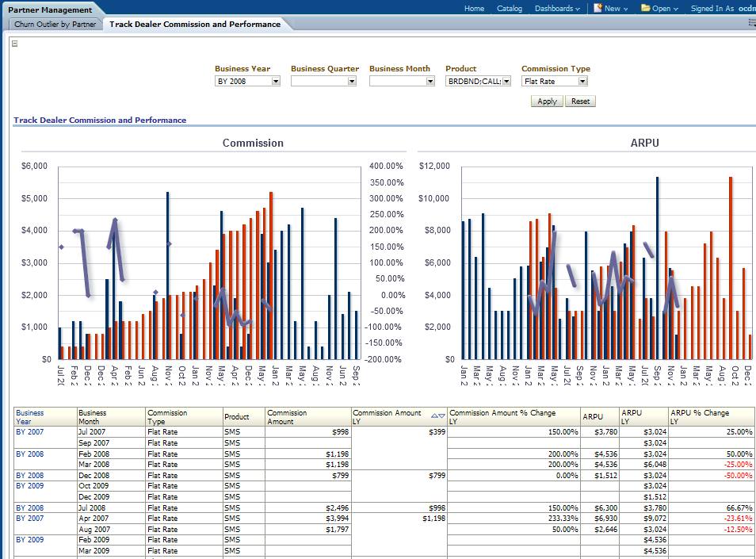This screenshot has height=559, width=756.
Task: Select the 233.33% change cell
Action: pyautogui.click(x=514, y=519)
